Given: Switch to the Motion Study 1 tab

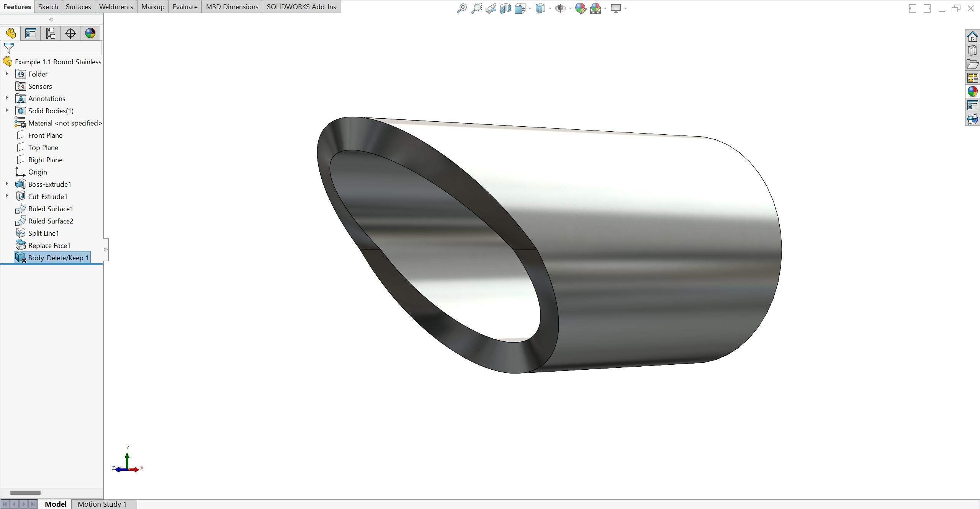Looking at the screenshot, I should pos(102,504).
